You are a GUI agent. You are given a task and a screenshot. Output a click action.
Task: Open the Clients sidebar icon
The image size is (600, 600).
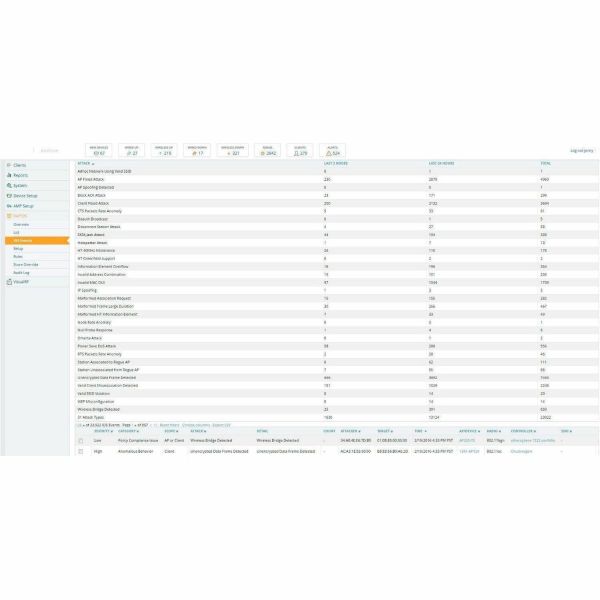tap(9, 165)
